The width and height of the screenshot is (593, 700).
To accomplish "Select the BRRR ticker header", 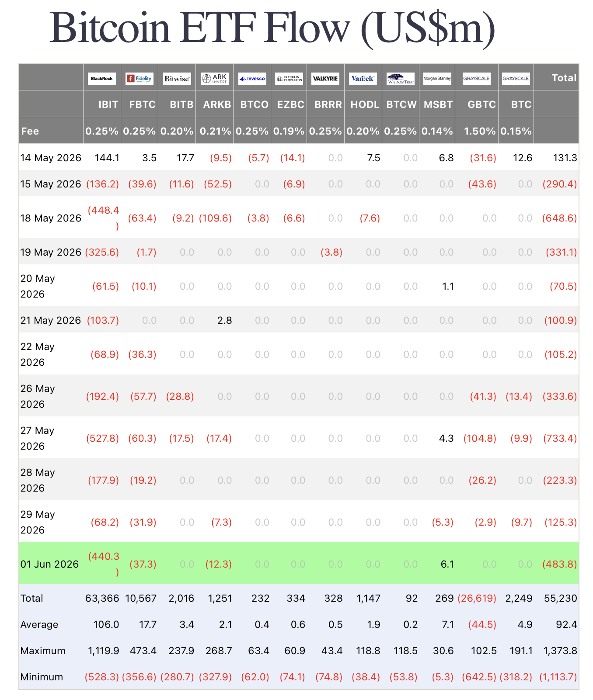I will (x=328, y=104).
